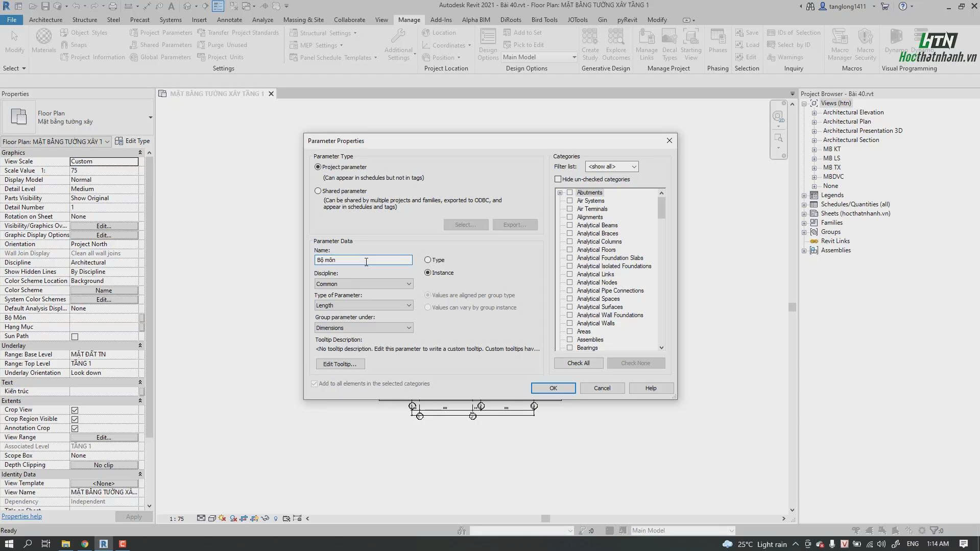Open the Filter list dropdown
The image size is (980, 551).
click(611, 166)
